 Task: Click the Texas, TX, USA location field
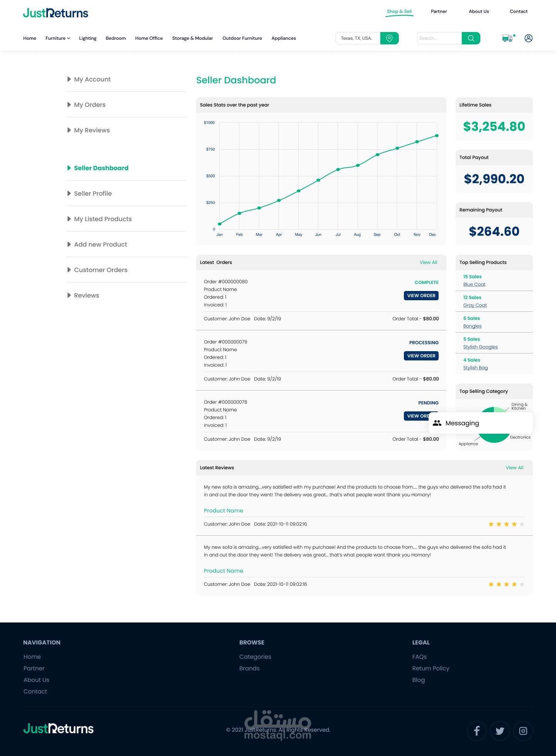click(358, 38)
